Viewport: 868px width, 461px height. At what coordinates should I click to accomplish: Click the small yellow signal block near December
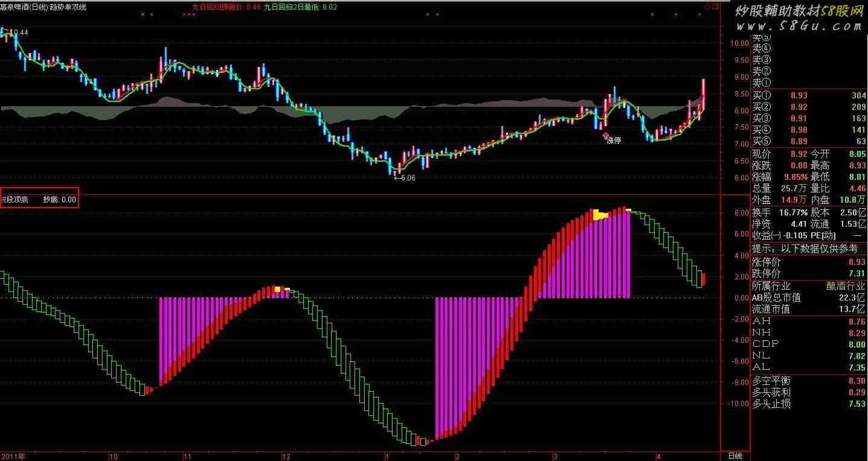pos(278,290)
